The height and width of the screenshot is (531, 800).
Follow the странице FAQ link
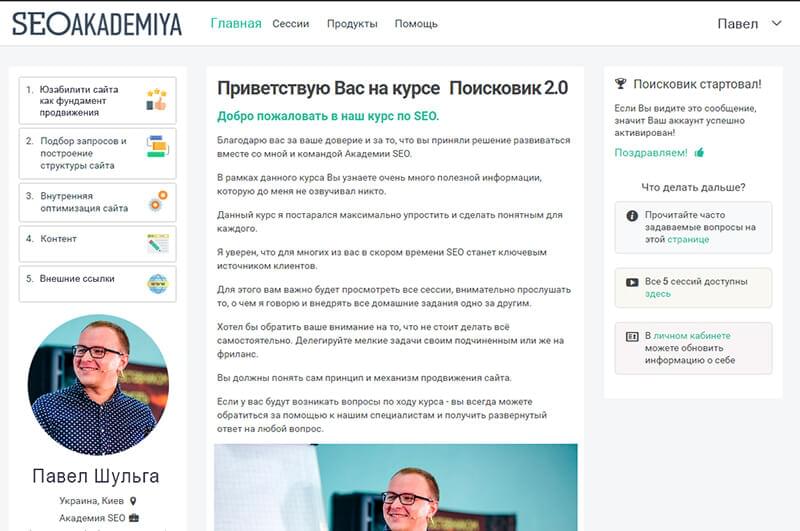point(688,239)
